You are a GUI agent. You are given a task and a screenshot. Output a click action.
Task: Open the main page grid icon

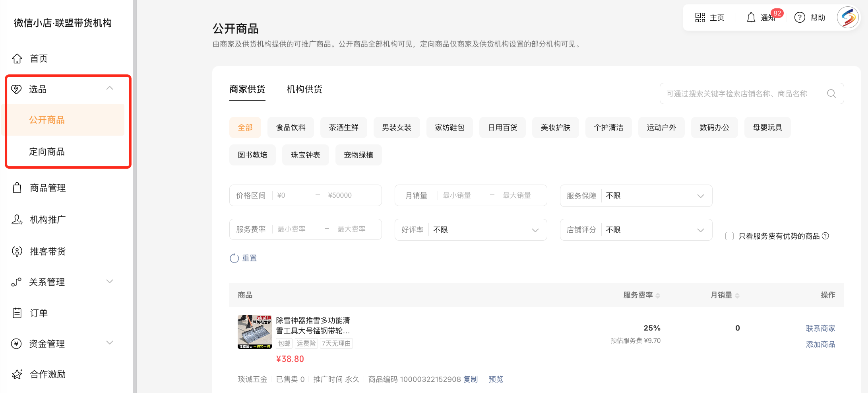click(700, 18)
